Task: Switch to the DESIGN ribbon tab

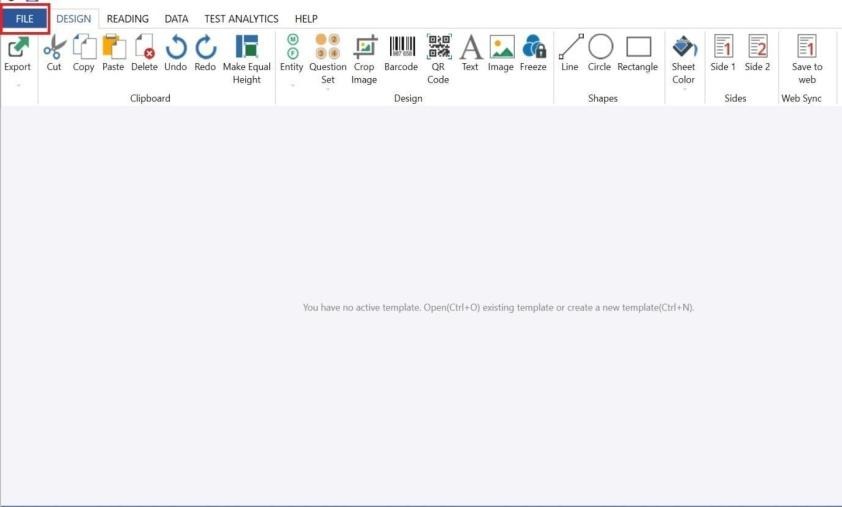Action: [x=74, y=19]
